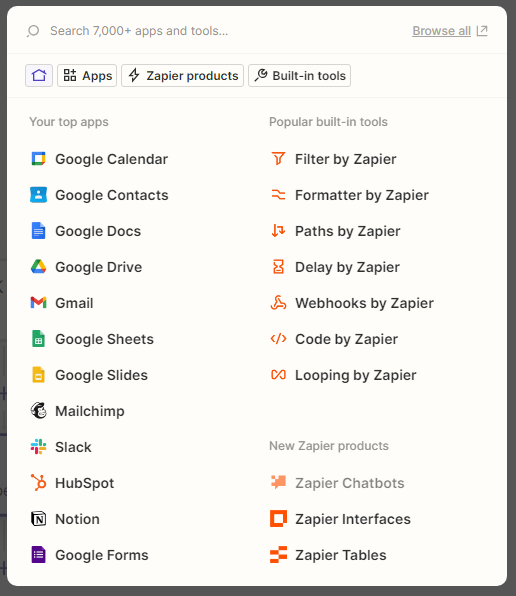Select the Delay by Zapier hourglass icon

point(278,267)
